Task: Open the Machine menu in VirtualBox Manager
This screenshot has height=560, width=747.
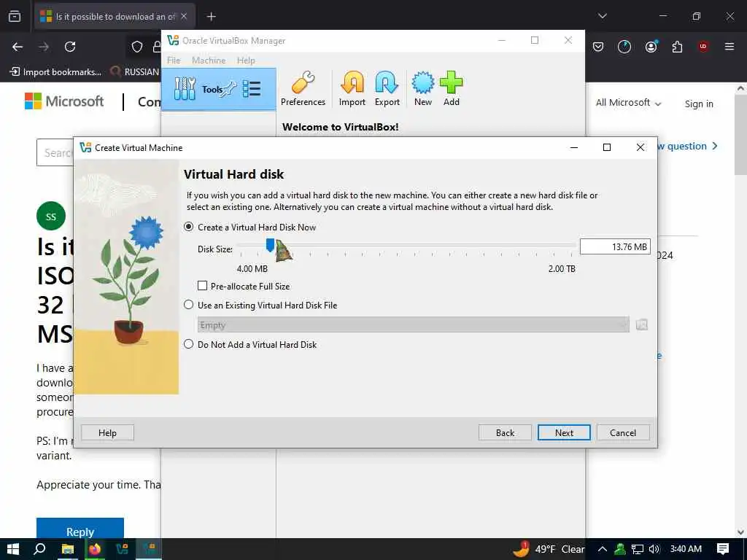Action: [209, 61]
